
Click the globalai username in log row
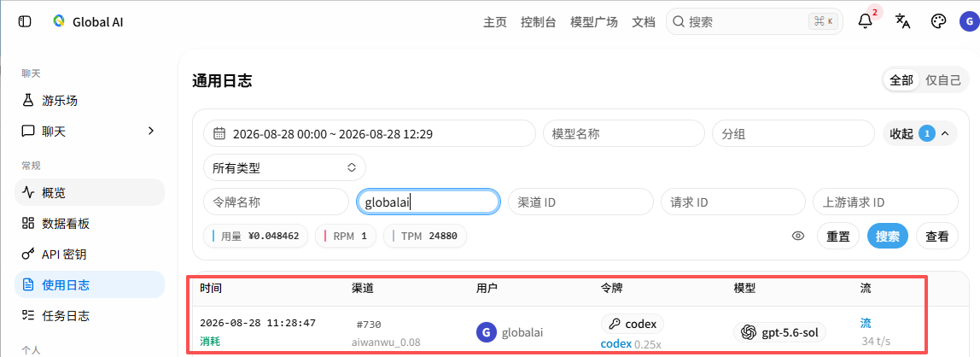522,332
